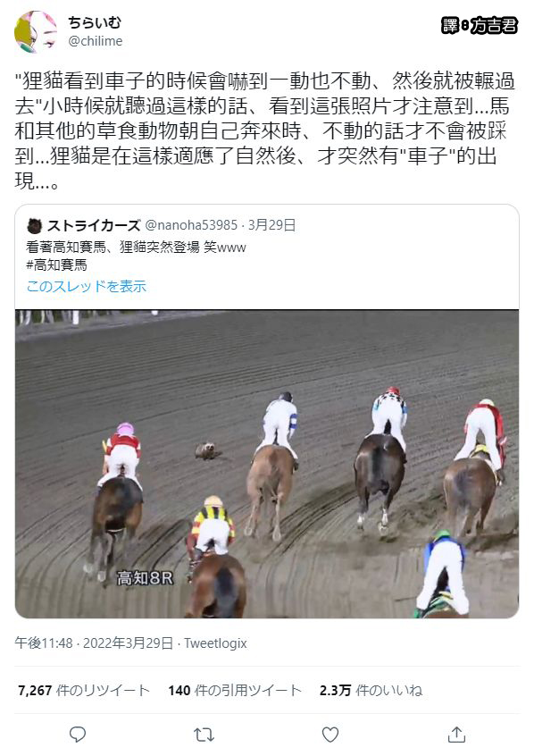The height and width of the screenshot is (756, 534).
Task: Click the ストライカーズ small avatar icon
Action: click(34, 226)
